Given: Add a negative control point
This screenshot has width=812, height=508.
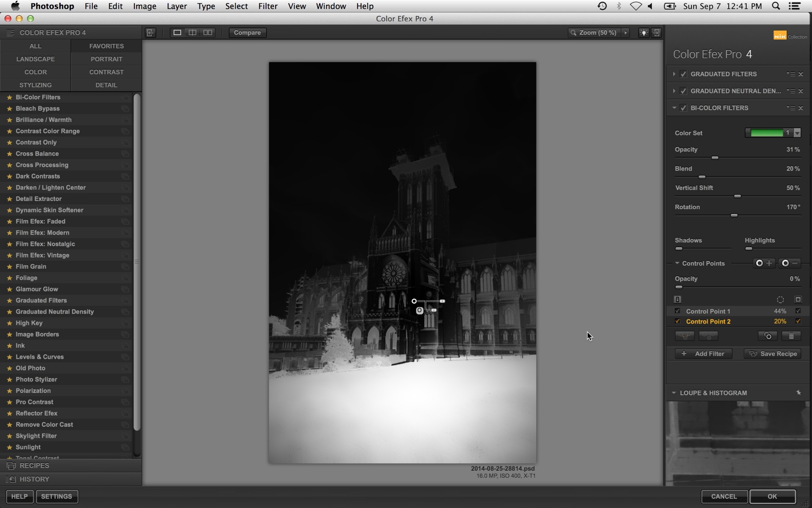Looking at the screenshot, I should (790, 263).
